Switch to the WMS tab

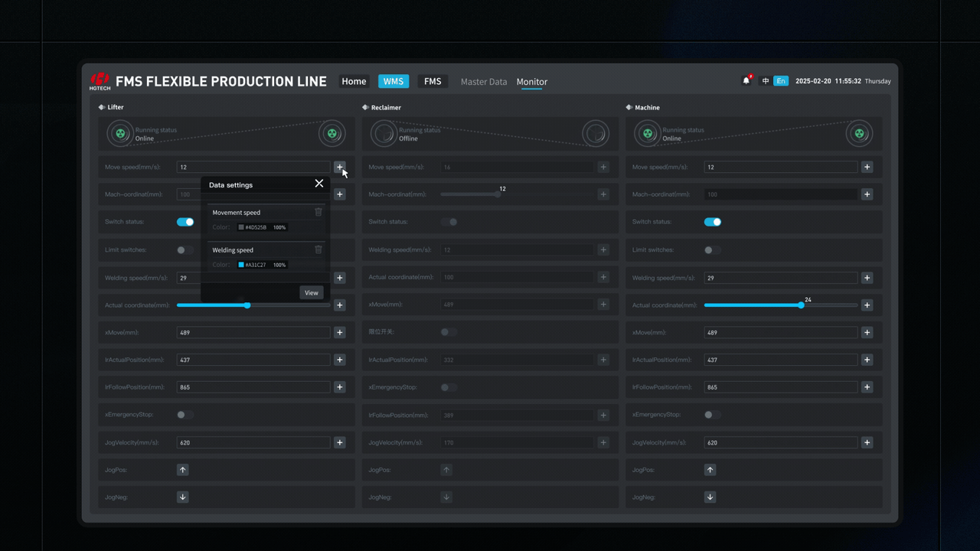(x=394, y=81)
